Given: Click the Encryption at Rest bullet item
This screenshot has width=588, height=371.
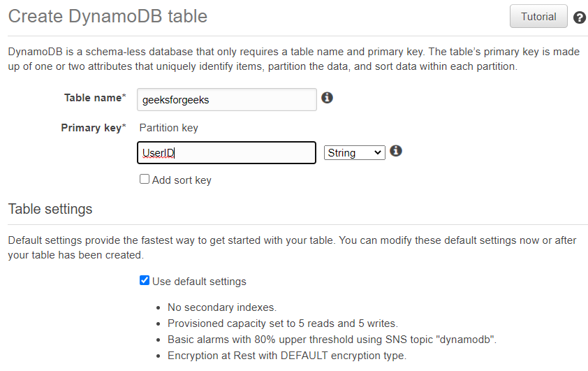Looking at the screenshot, I should (286, 356).
